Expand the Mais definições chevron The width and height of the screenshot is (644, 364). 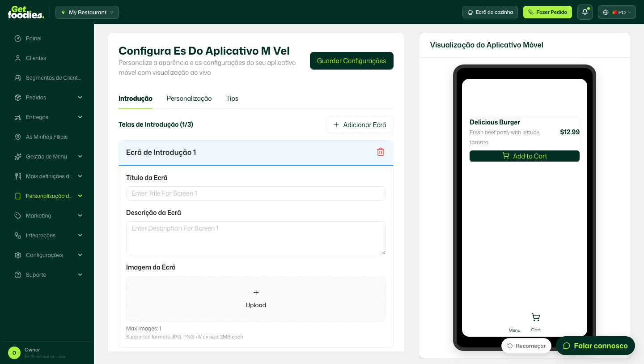tap(80, 176)
